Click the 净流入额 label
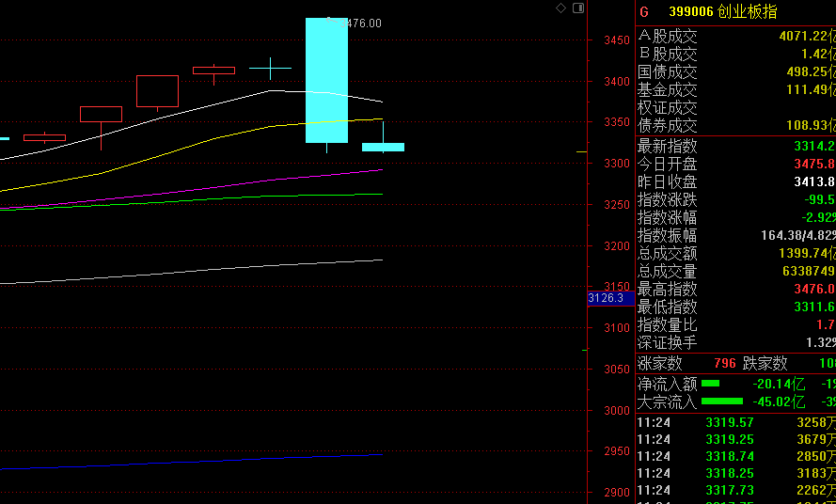Image resolution: width=836 pixels, height=504 pixels. coord(668,384)
